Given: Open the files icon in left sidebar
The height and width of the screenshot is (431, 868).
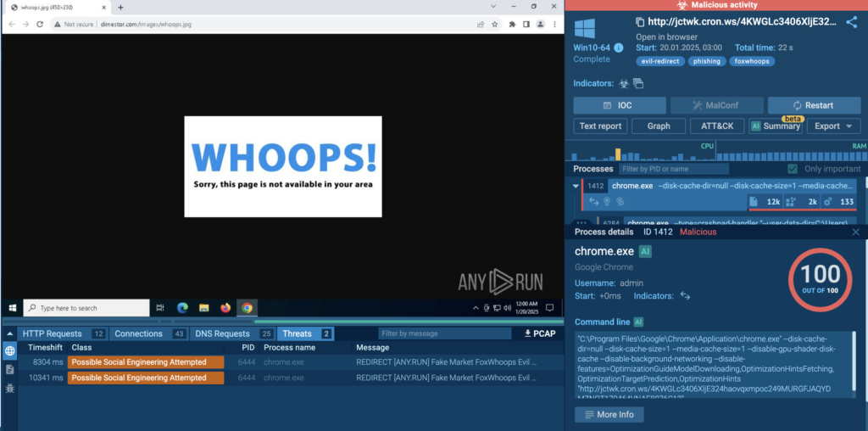Looking at the screenshot, I should pos(10,369).
